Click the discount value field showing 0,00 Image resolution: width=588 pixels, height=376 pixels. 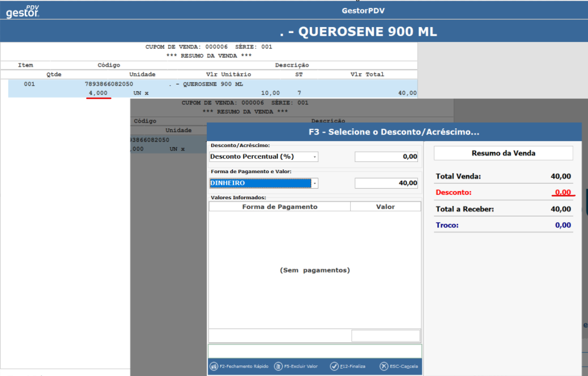click(x=386, y=157)
